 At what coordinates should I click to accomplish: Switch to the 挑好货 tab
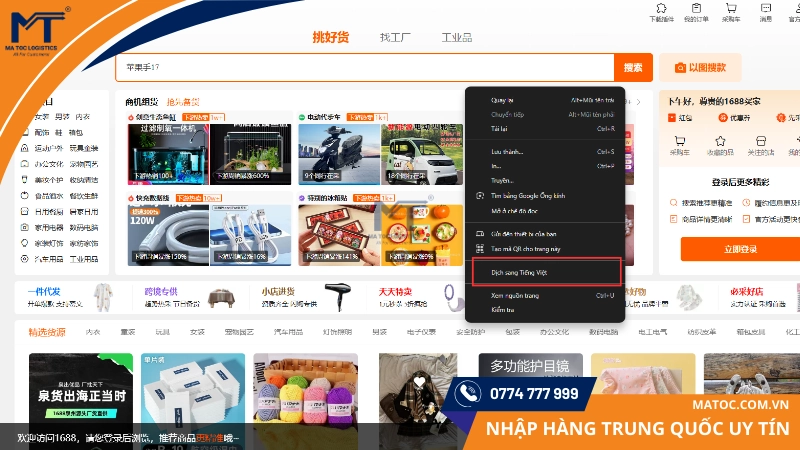[x=331, y=37]
